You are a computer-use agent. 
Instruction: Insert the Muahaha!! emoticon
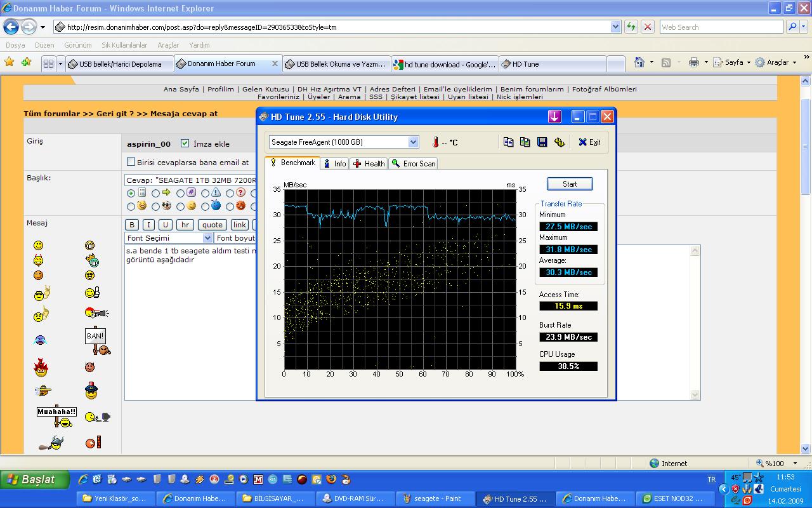(x=56, y=416)
